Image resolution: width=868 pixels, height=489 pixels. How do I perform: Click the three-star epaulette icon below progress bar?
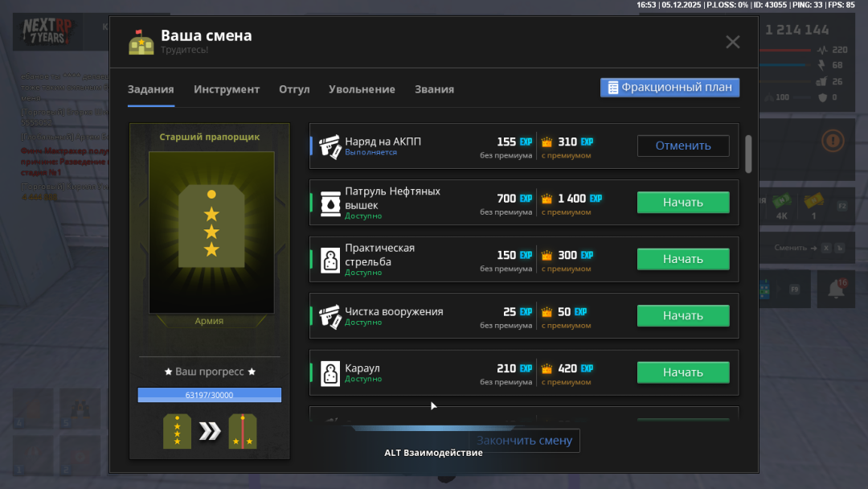click(x=177, y=431)
